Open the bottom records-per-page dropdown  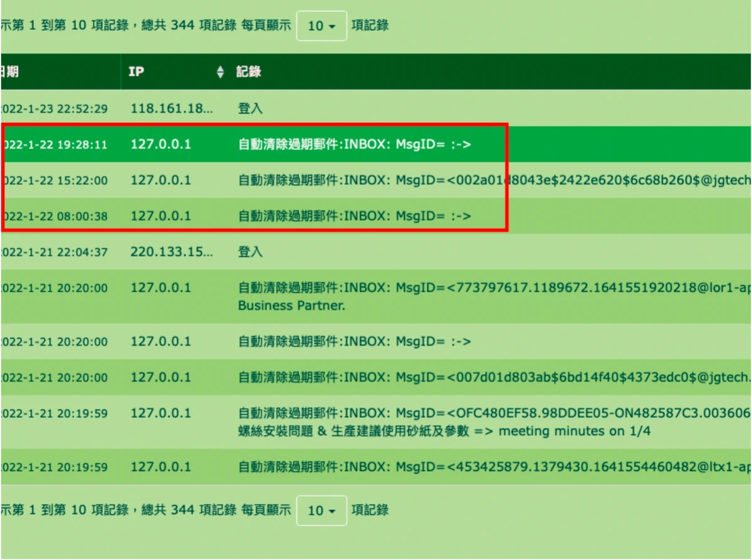(x=321, y=511)
